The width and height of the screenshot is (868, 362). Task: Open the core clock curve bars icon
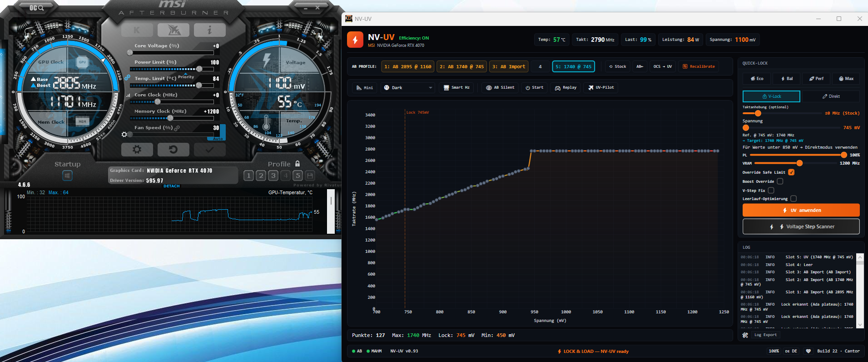click(128, 95)
